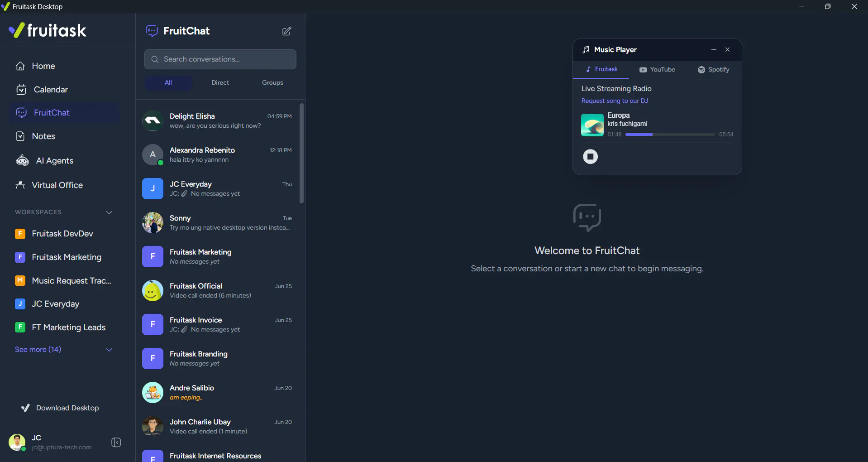
Task: Click Request song to our DJ link
Action: [615, 101]
